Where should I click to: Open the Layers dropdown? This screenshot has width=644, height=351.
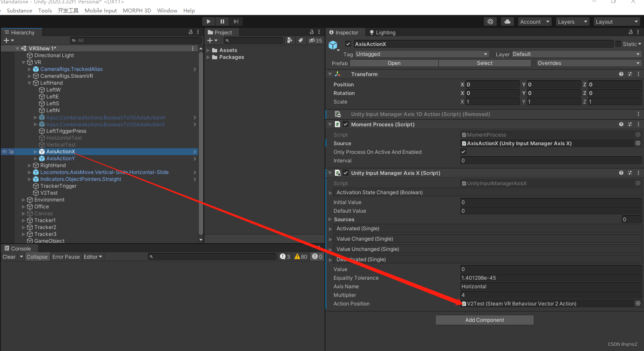coord(572,22)
